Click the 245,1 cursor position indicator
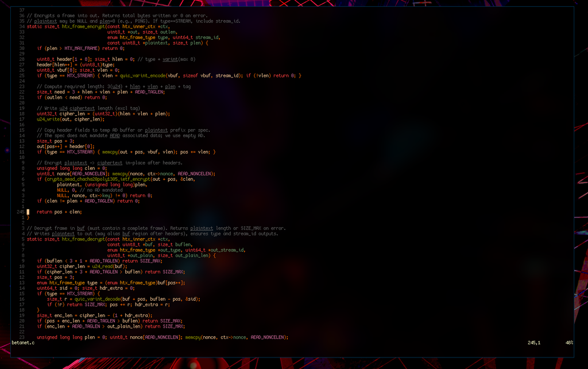Screen dimensions: 588x369 coord(534,343)
